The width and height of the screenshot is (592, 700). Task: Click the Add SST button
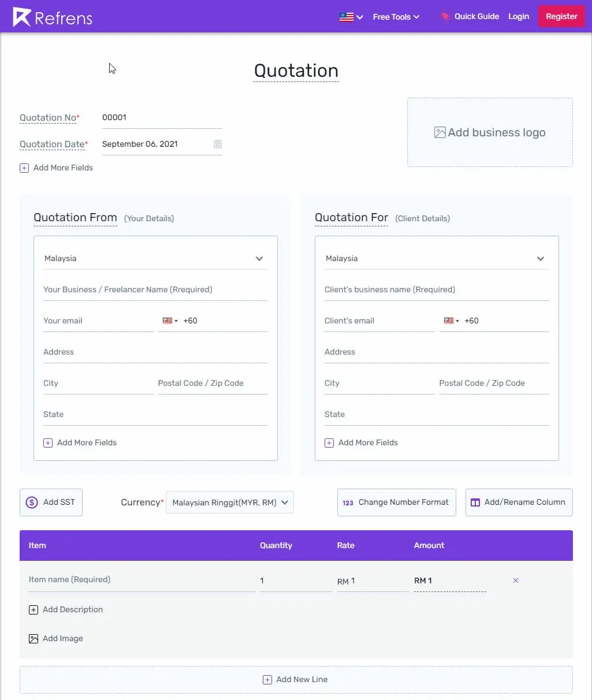[51, 502]
